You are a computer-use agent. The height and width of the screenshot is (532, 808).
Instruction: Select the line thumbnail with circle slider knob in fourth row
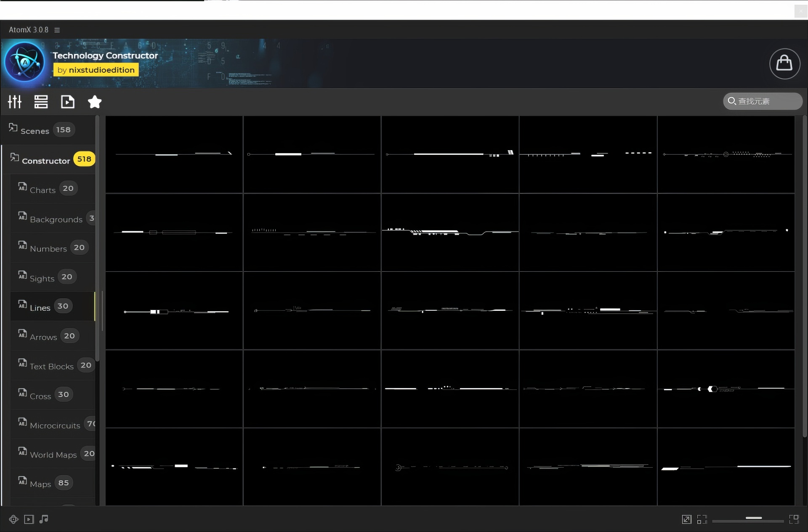click(726, 389)
